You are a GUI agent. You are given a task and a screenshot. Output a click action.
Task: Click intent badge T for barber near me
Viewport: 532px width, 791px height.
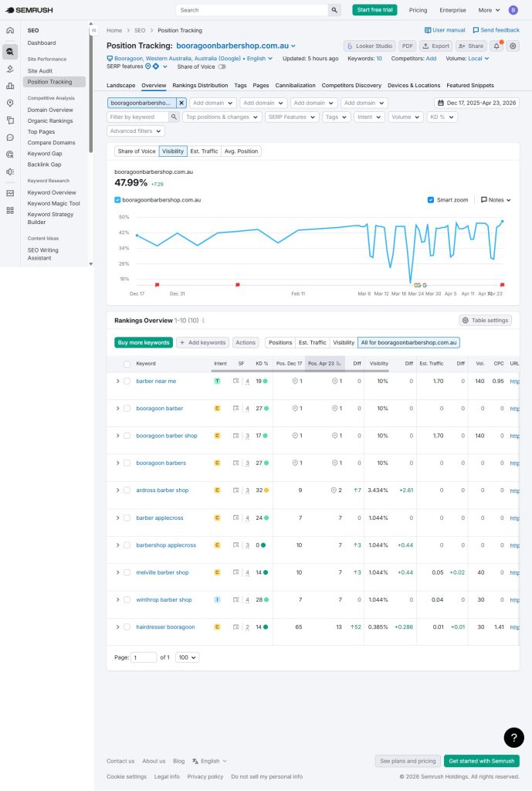(x=217, y=381)
